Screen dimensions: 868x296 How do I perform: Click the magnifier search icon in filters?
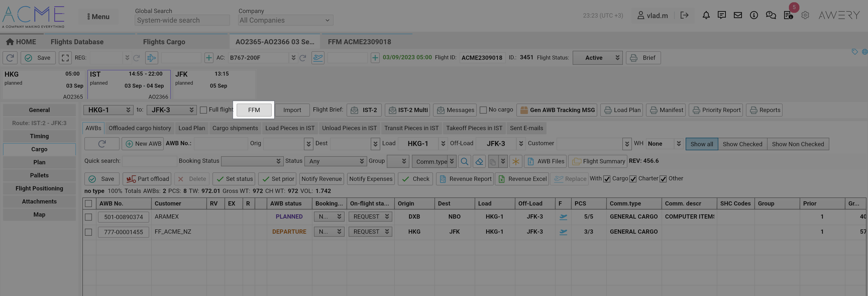click(464, 162)
